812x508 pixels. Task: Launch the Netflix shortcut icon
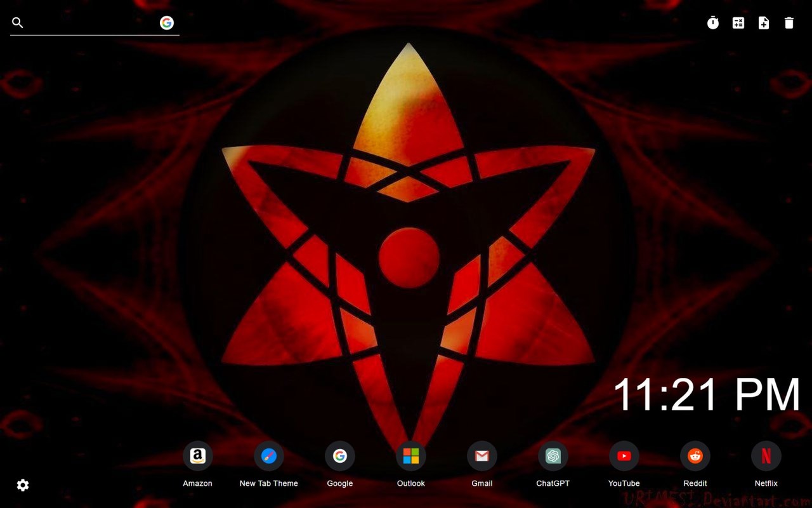(x=766, y=456)
